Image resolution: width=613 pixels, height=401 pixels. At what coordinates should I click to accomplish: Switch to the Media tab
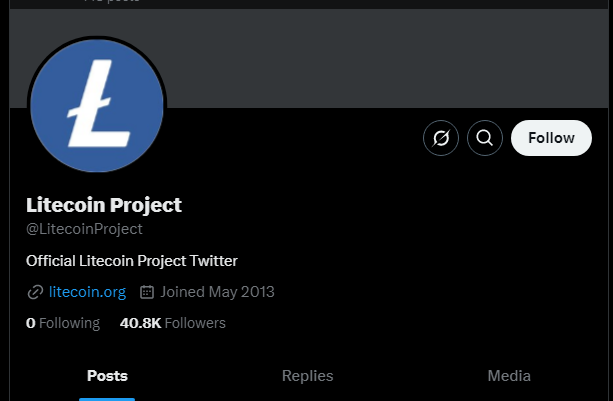(509, 376)
